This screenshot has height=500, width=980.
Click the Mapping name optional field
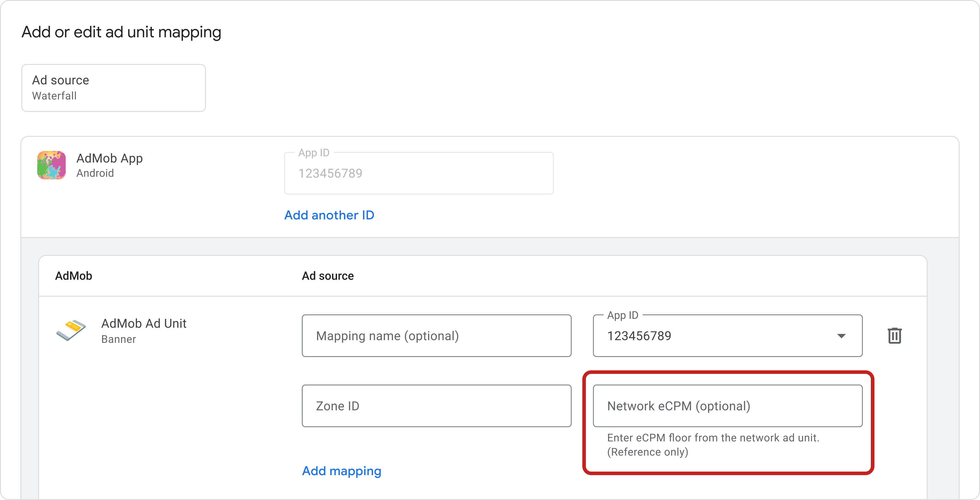[x=436, y=336]
